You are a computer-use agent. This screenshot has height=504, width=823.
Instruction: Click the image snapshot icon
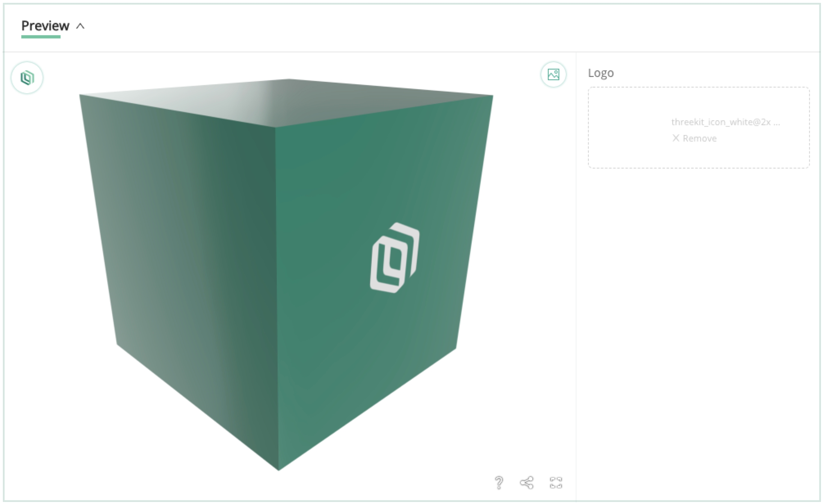(x=553, y=74)
